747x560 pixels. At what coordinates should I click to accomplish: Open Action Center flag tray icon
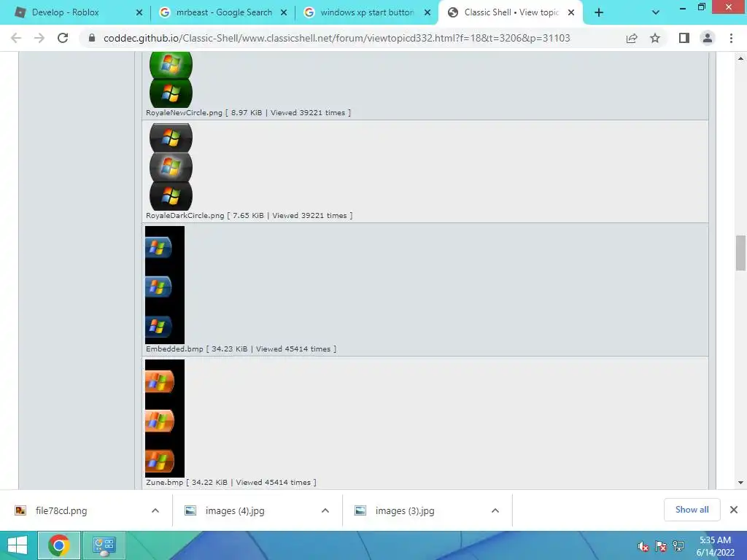coord(661,547)
